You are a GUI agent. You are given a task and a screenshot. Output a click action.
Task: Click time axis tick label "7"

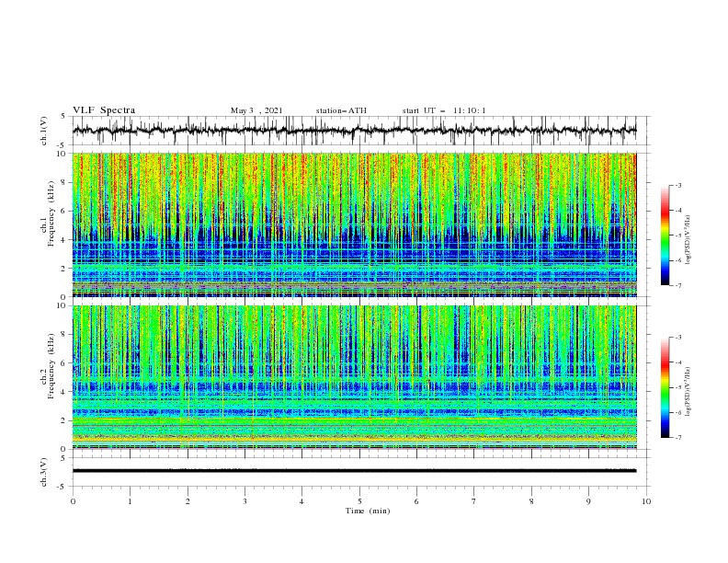[x=474, y=501]
